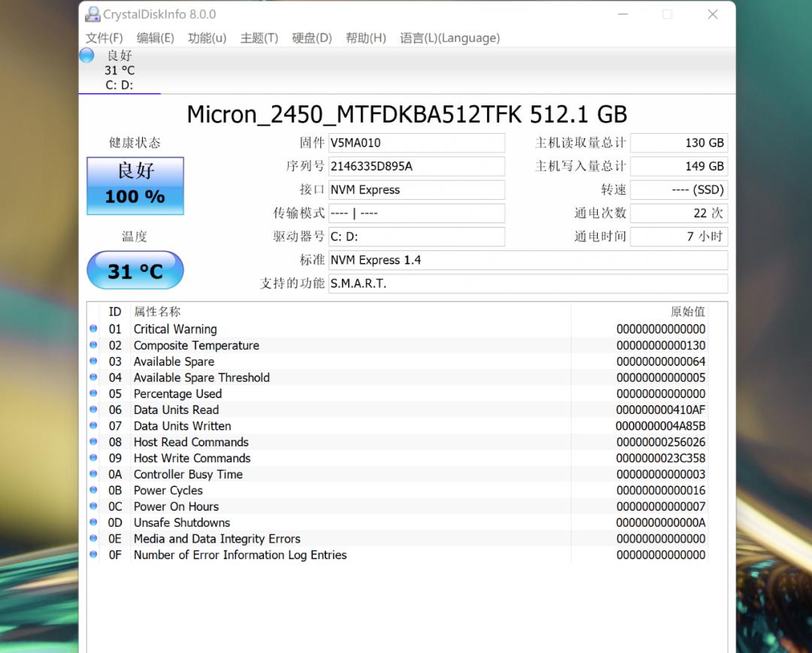The width and height of the screenshot is (812, 653).
Task: Click the status indicator beside Composite Temperature
Action: pyautogui.click(x=92, y=345)
